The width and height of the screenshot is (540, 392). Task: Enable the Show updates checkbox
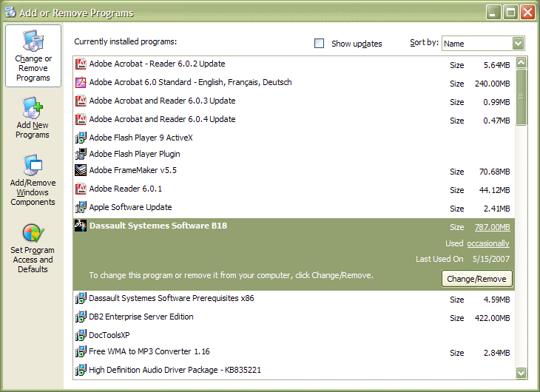click(320, 44)
